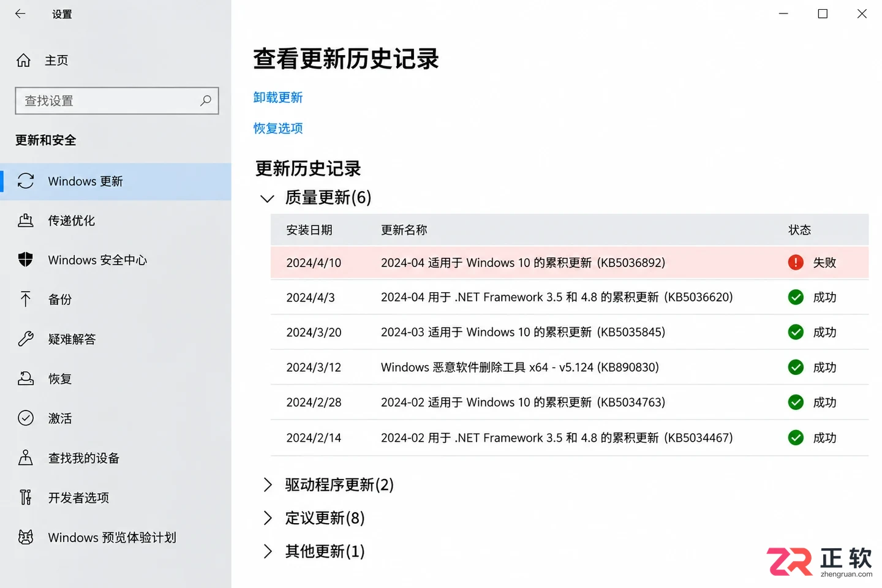882x588 pixels.
Task: Expand the 定义更新(8) section
Action: pyautogui.click(x=268, y=518)
